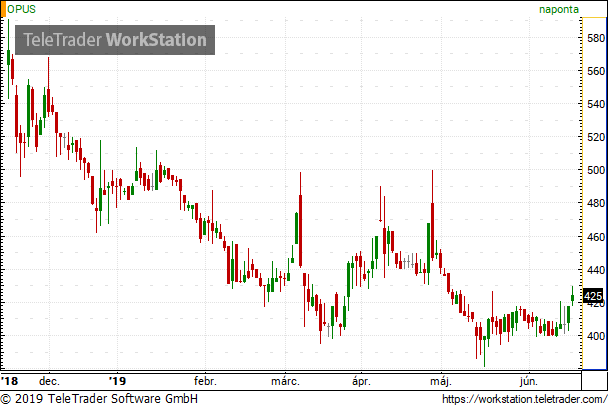
Task: Click the 460 price axis label
Action: 596,237
